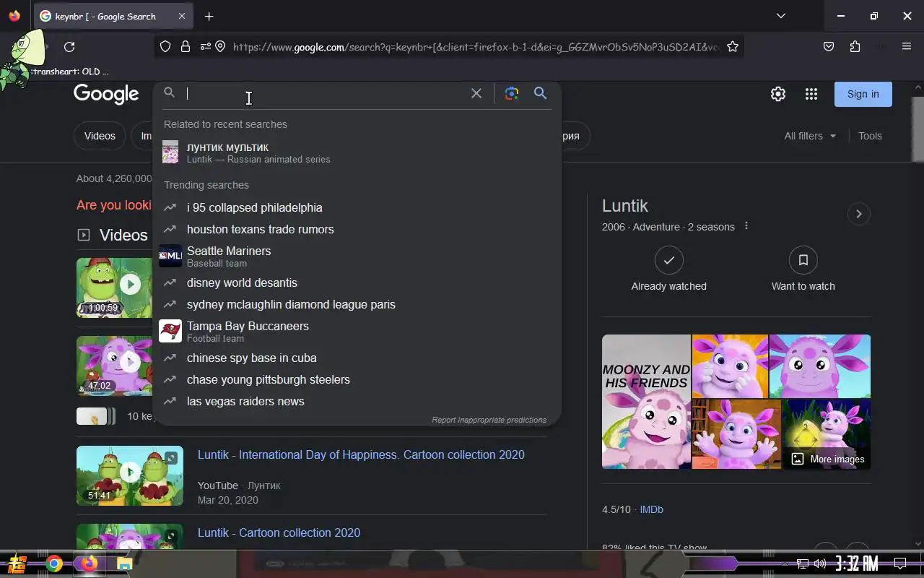924x578 pixels.
Task: Pick the Tampa Bay Buccaneers suggestion
Action: pyautogui.click(x=357, y=331)
